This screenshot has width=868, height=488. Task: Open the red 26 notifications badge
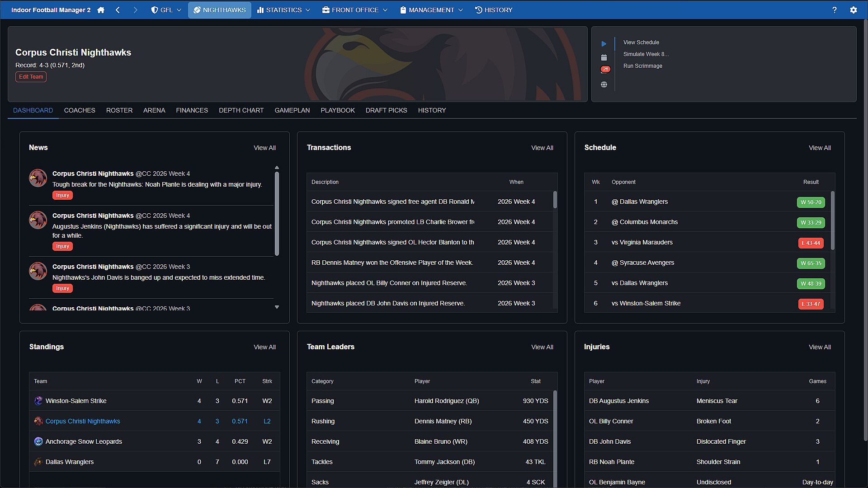605,69
